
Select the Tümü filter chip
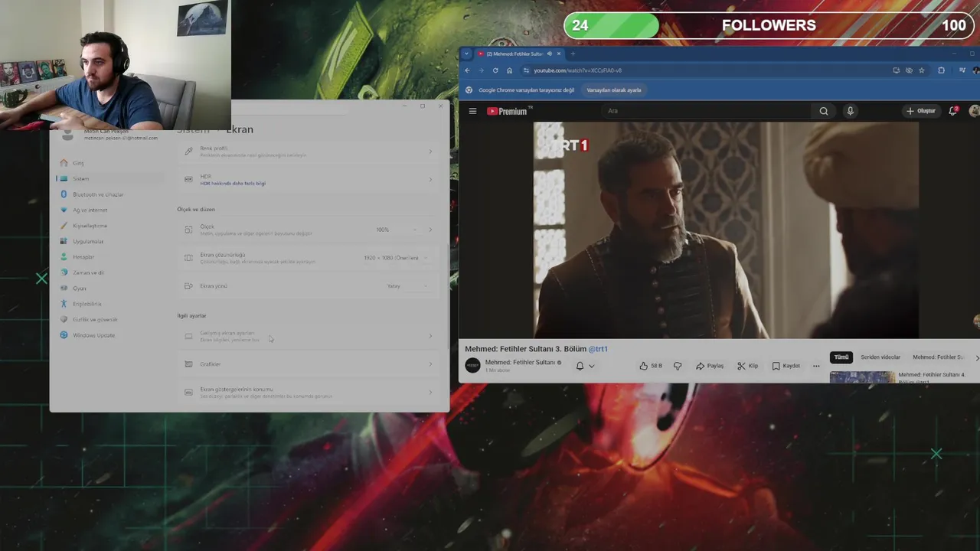[841, 357]
